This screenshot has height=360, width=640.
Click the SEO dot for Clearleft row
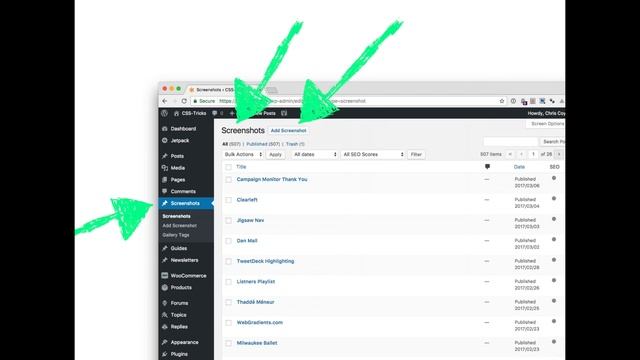coord(554,198)
